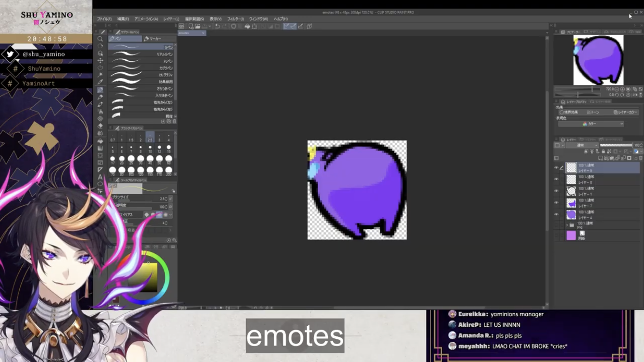This screenshot has height=362, width=644.
Task: Select the Auto select magic wand tool
Action: [100, 75]
